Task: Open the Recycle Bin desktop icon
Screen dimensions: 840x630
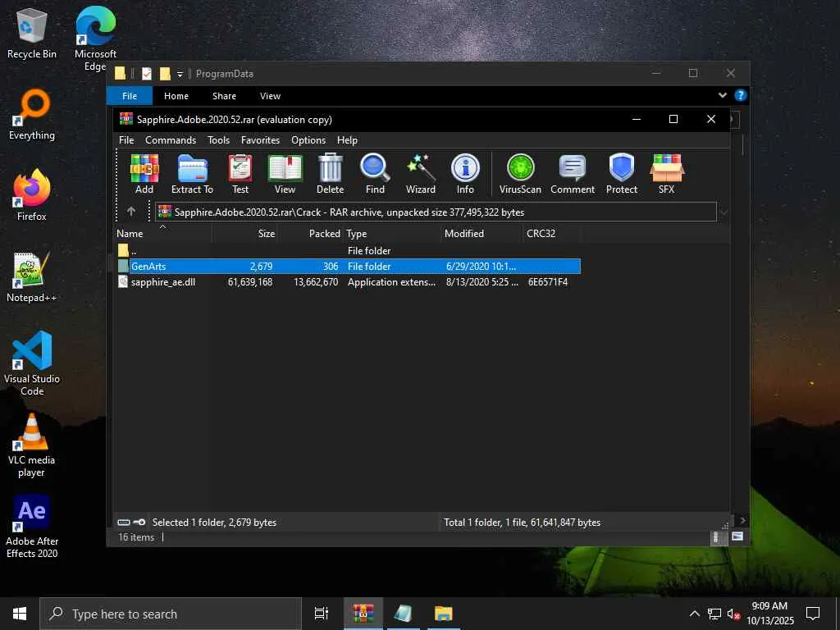Action: pos(32,33)
